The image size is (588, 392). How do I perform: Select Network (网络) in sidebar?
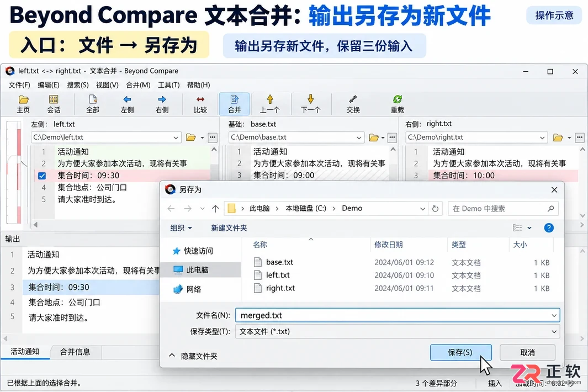click(188, 289)
